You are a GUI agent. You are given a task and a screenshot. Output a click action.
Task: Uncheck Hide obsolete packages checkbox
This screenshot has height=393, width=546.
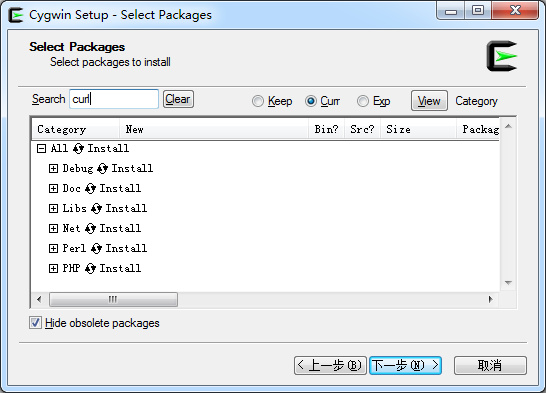35,323
